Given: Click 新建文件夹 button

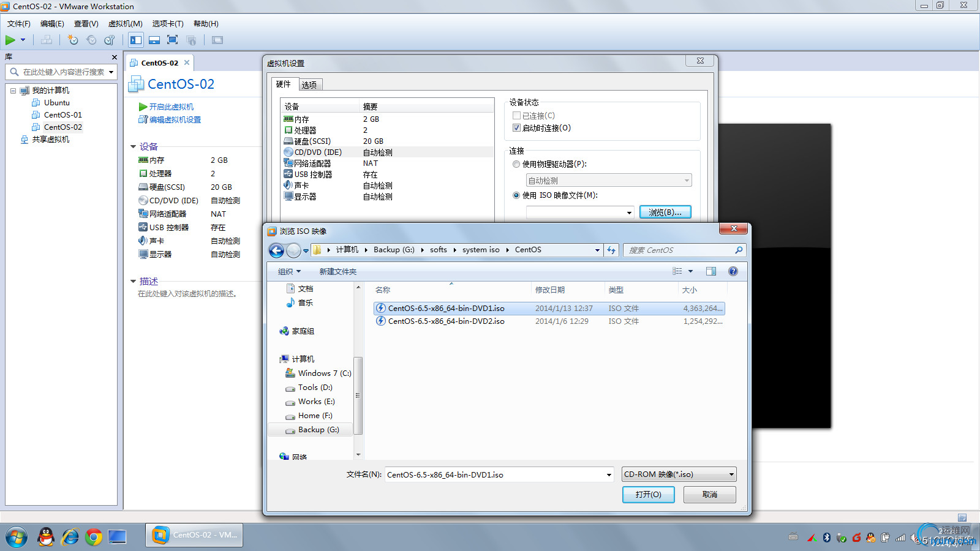Looking at the screenshot, I should [x=337, y=272].
